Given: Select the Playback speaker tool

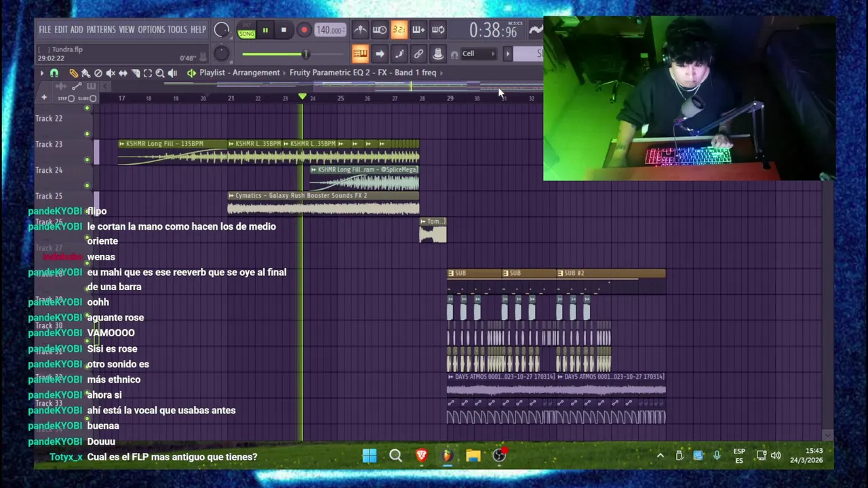Looking at the screenshot, I should (x=172, y=73).
